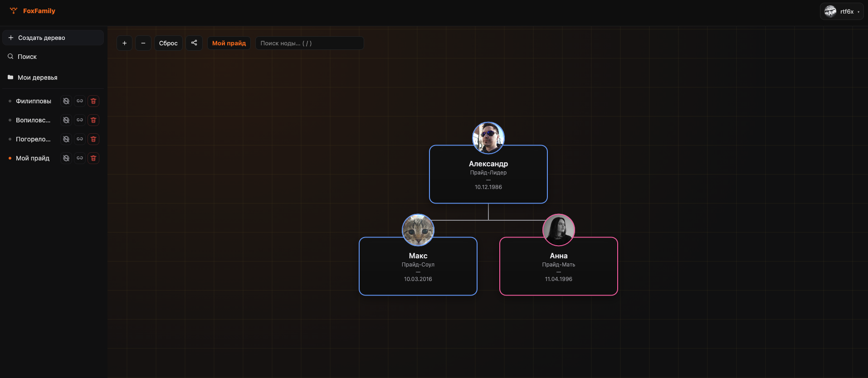This screenshot has height=378, width=868.
Task: Toggle public visibility for Мой прайд tree
Action: tap(66, 158)
